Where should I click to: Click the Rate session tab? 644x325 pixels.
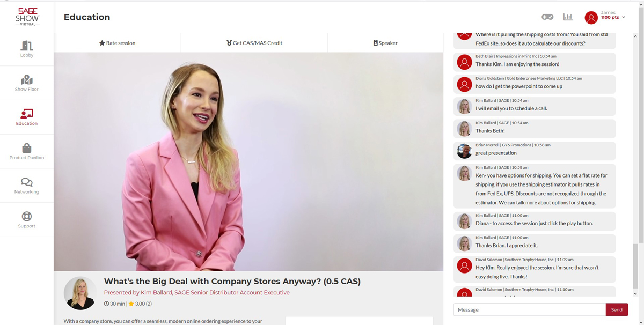pyautogui.click(x=117, y=43)
